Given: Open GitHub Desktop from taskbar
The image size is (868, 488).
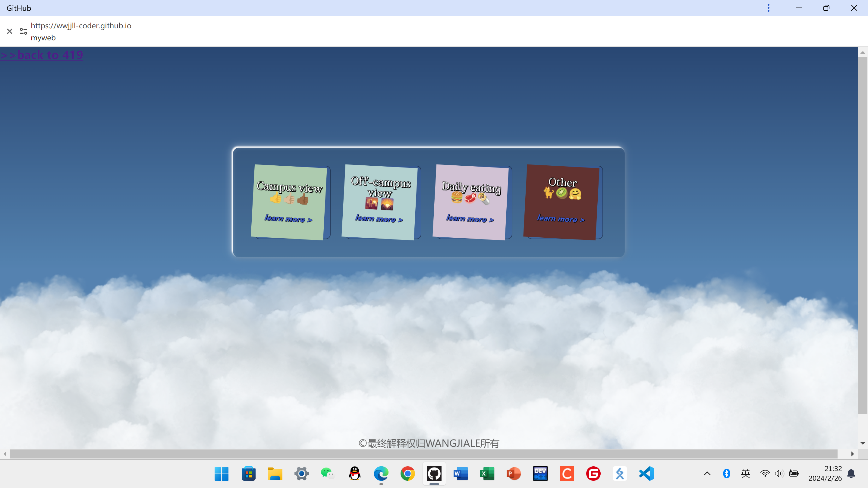Looking at the screenshot, I should point(434,474).
